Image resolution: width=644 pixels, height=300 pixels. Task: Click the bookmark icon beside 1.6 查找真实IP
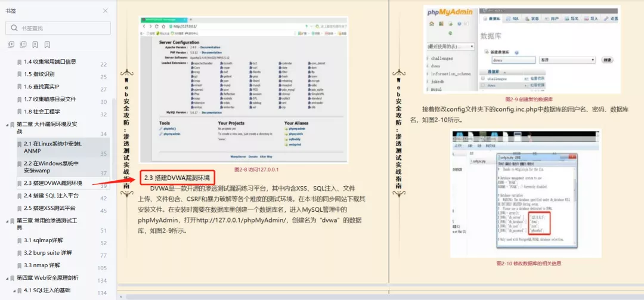[x=19, y=86]
